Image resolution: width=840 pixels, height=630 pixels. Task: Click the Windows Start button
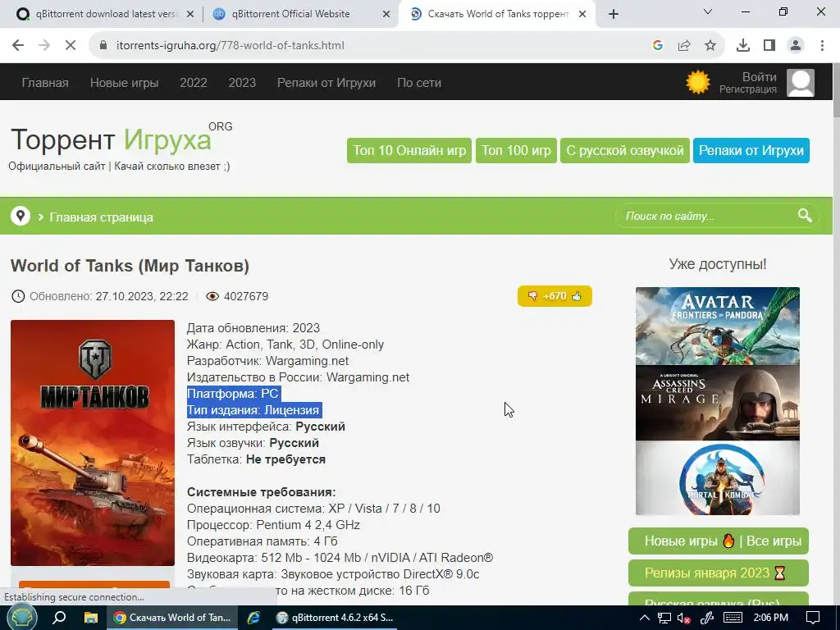[21, 618]
